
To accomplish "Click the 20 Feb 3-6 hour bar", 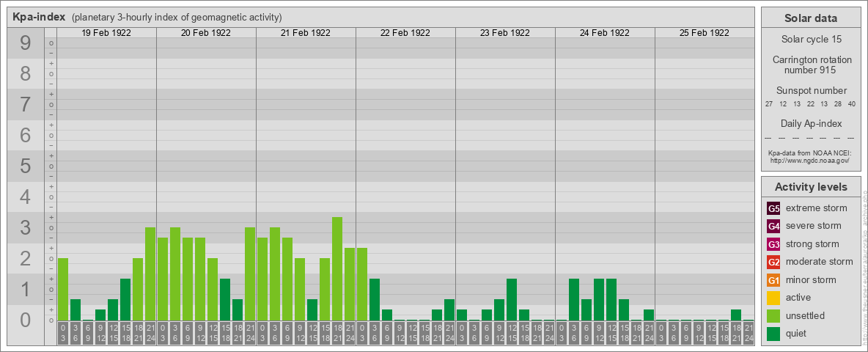I will [175, 274].
